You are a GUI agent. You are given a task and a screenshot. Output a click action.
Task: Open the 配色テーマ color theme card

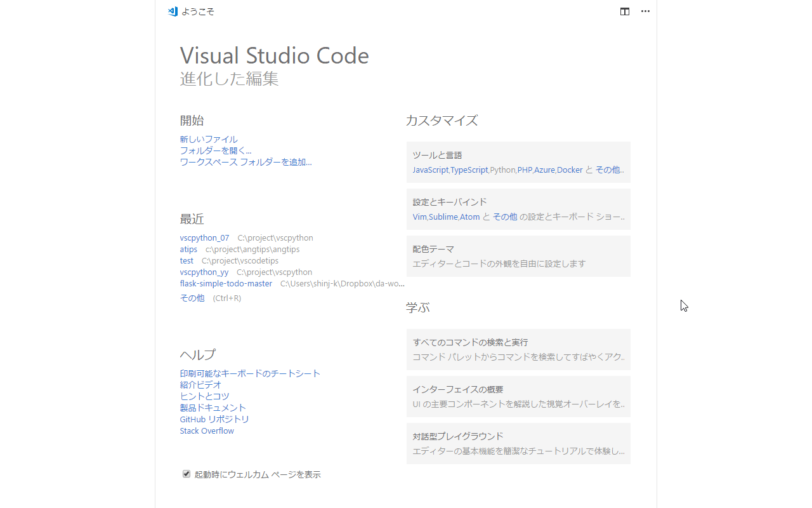tap(518, 256)
